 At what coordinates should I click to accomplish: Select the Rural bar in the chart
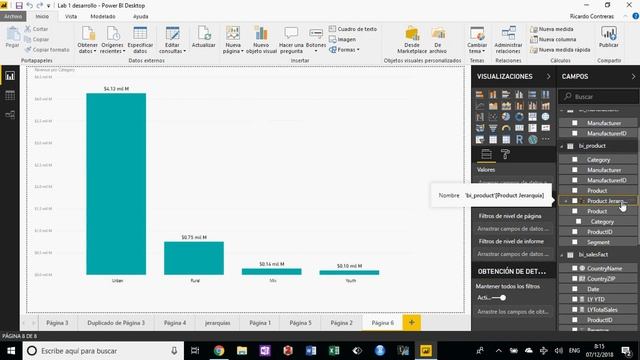194,258
